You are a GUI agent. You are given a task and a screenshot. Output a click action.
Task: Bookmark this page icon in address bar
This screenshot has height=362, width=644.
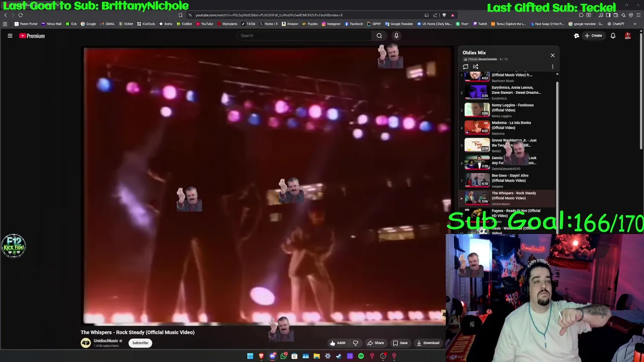pyautogui.click(x=180, y=15)
